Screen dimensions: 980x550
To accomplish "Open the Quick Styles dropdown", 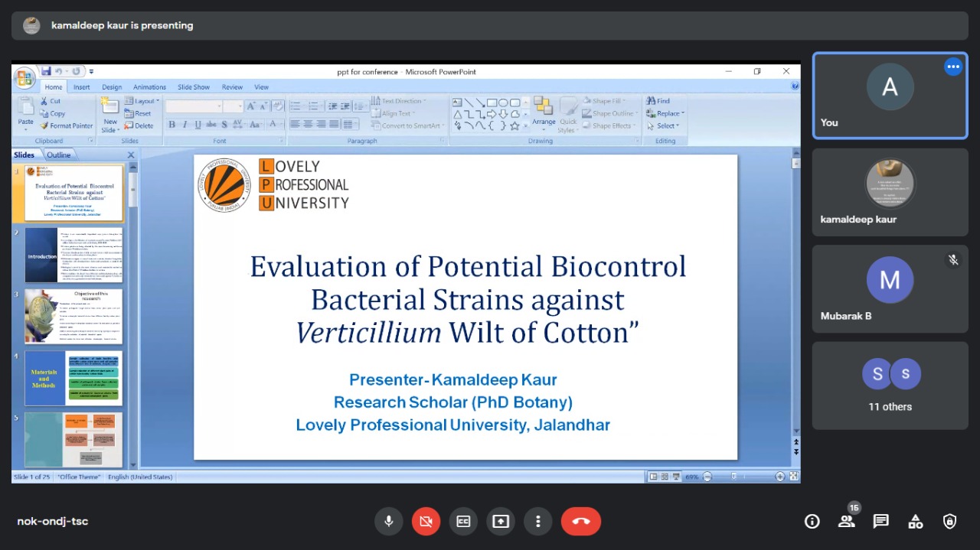I will point(568,115).
